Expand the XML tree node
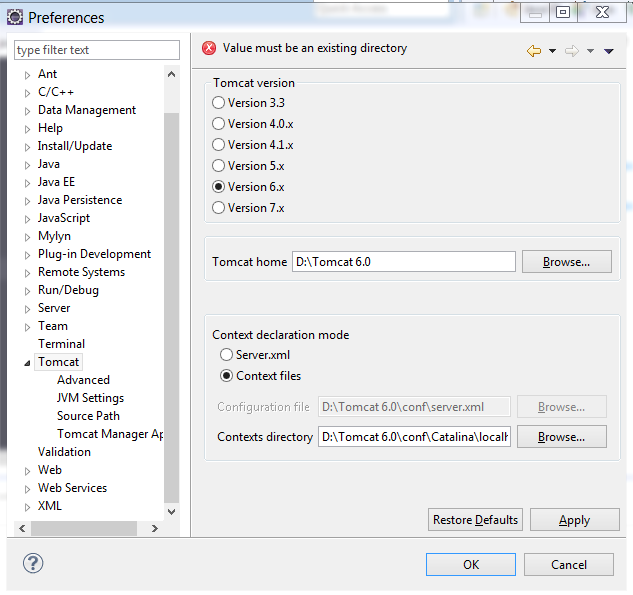The image size is (633, 595). pyautogui.click(x=27, y=507)
